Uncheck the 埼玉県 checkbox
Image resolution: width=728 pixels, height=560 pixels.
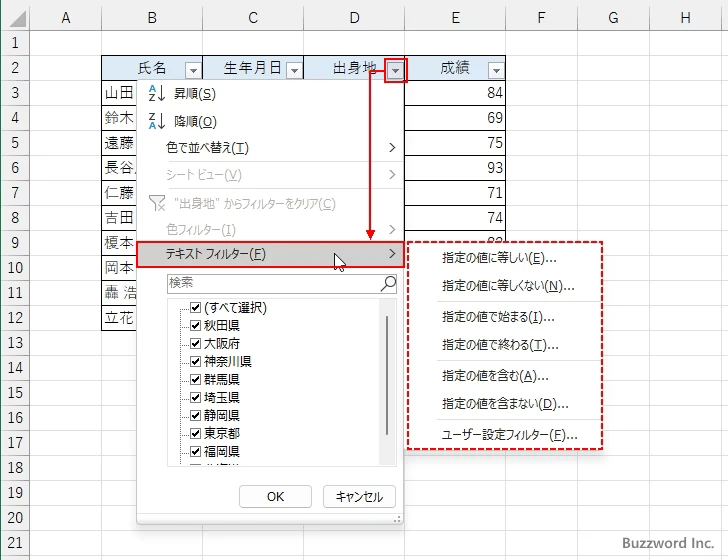click(195, 397)
